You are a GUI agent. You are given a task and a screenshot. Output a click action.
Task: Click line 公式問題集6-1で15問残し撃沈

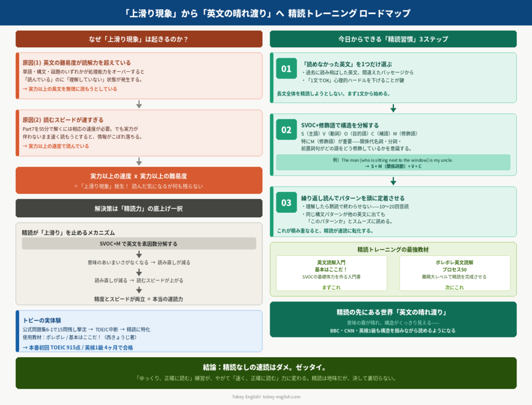pyautogui.click(x=55, y=329)
